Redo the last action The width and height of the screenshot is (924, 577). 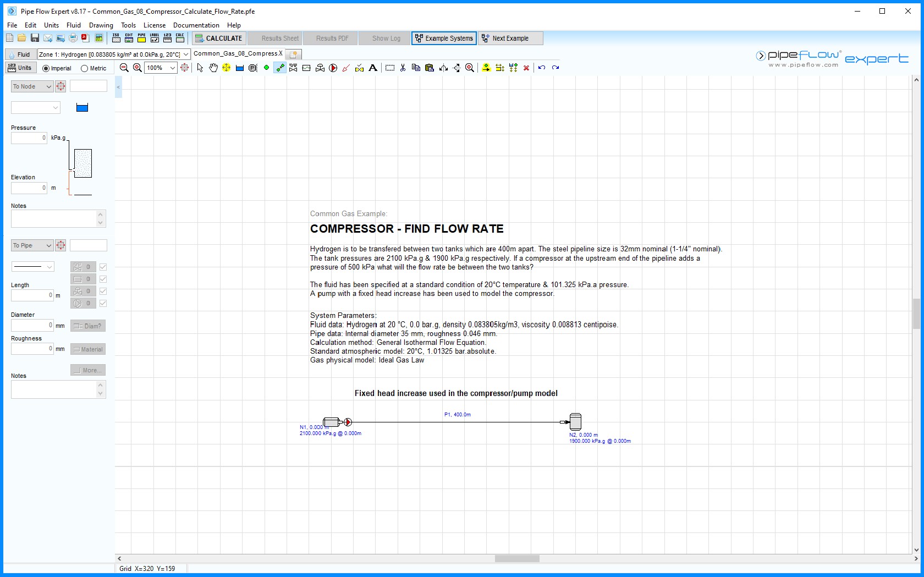click(x=555, y=68)
